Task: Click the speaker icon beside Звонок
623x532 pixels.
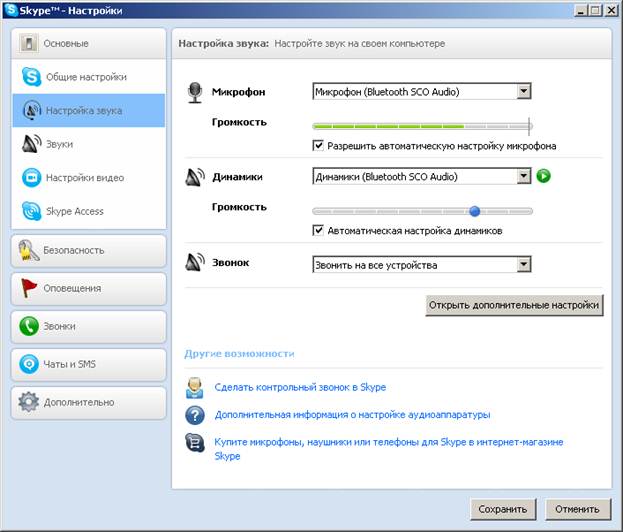Action: coord(195,263)
